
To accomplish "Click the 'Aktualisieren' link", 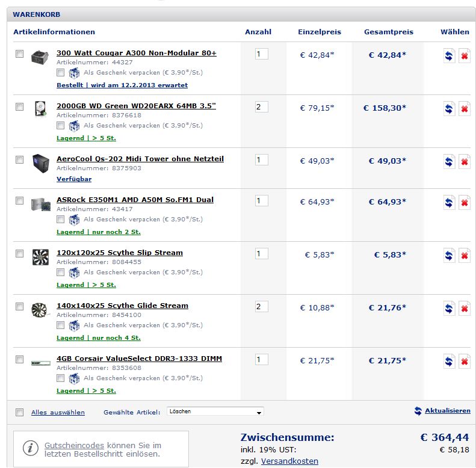I will pos(447,411).
